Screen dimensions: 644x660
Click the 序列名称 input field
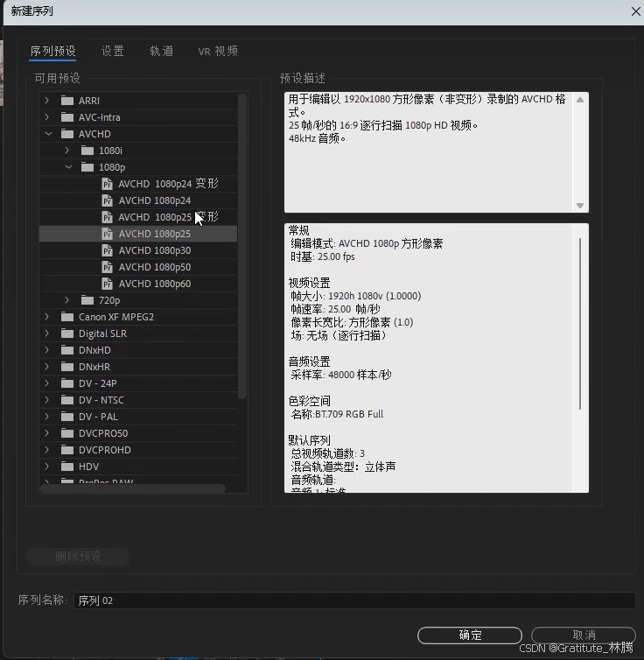(x=354, y=600)
